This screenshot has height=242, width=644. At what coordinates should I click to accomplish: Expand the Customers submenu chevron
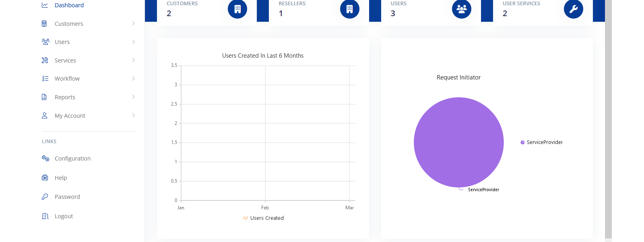coord(133,23)
